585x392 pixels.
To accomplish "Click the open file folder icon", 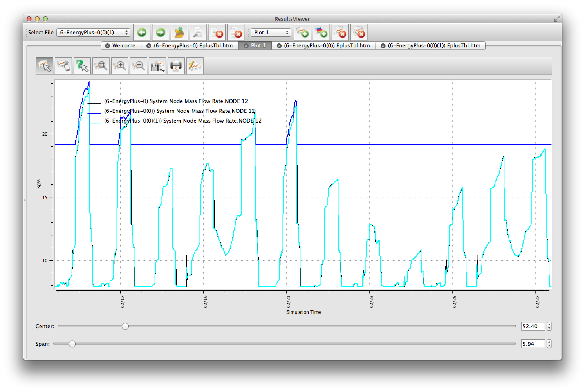I will [179, 32].
